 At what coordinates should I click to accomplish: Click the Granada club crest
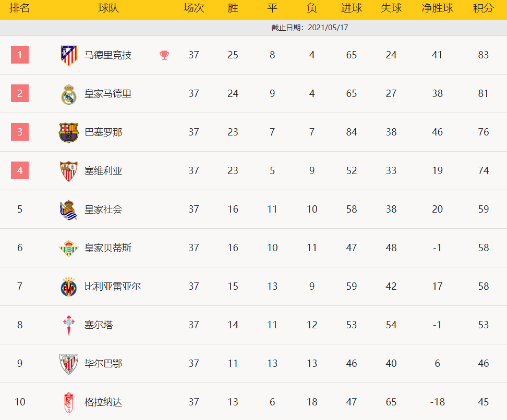(x=68, y=402)
